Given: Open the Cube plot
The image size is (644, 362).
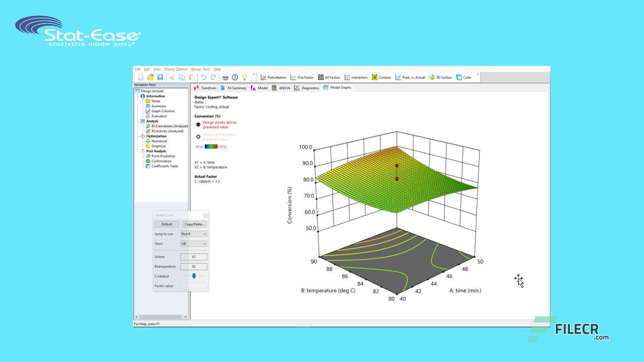Looking at the screenshot, I should (464, 77).
